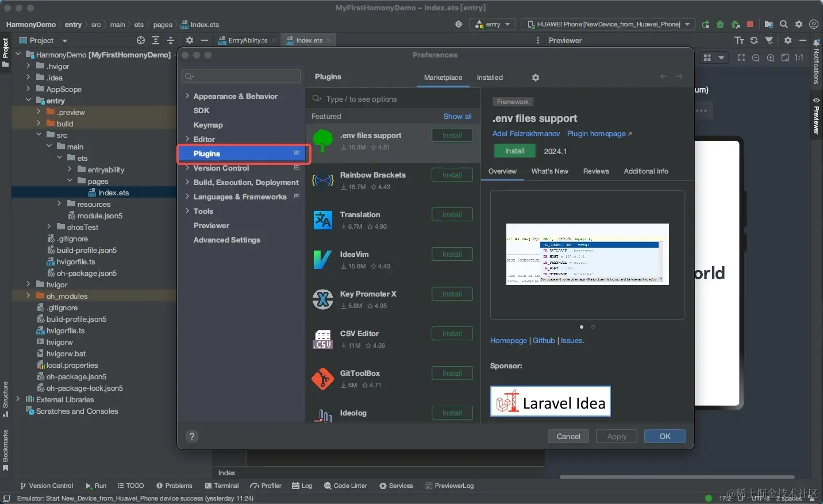Click the search icon in main toolbar
823x504 pixels.
784,25
